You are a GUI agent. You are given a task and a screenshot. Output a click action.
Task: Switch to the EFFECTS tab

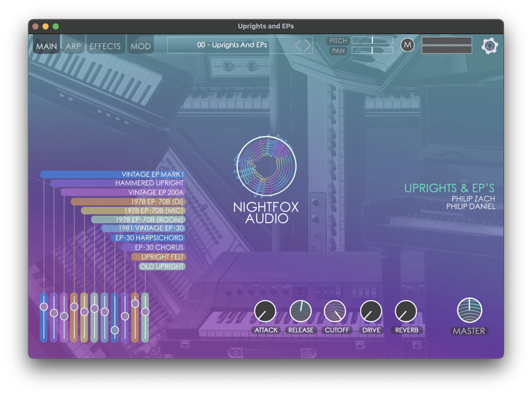tap(105, 46)
